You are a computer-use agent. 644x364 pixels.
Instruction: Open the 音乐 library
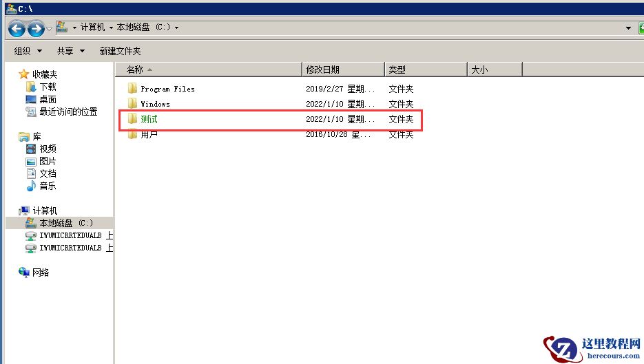click(x=48, y=186)
